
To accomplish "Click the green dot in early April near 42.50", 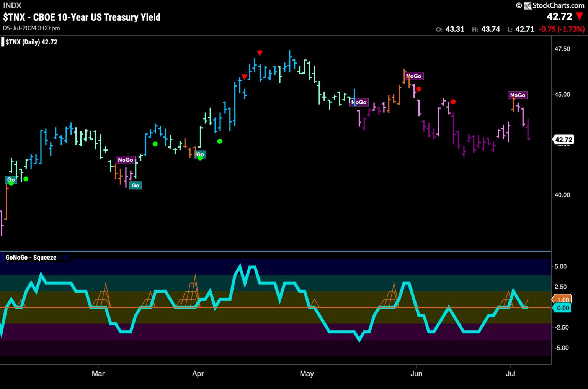I will tap(220, 141).
